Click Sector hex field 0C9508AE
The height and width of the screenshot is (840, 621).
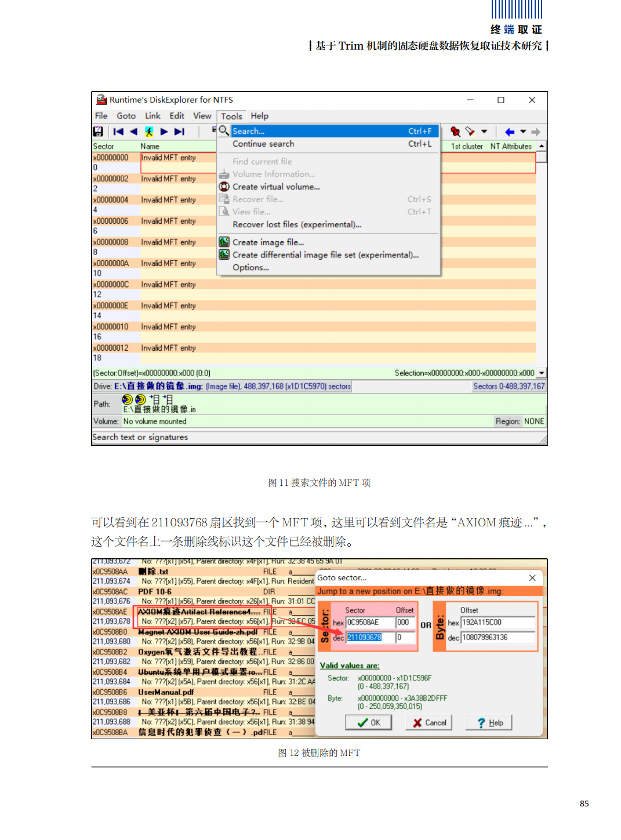click(370, 622)
